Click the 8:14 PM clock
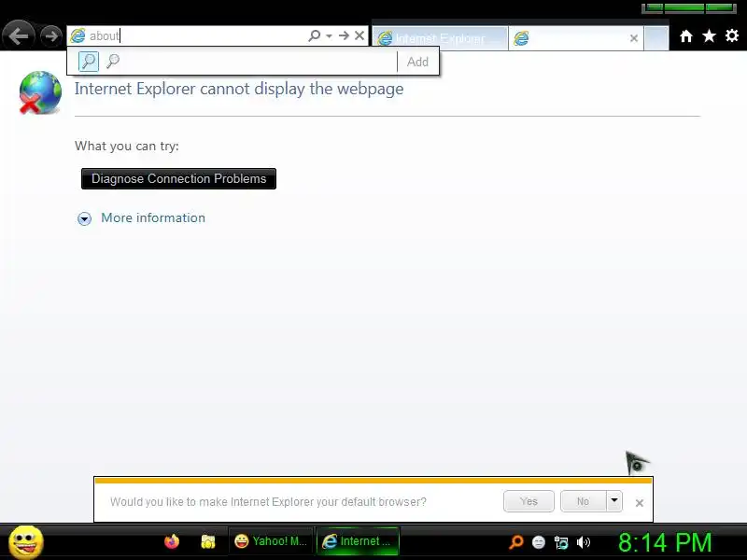The image size is (747, 560). coord(665,542)
